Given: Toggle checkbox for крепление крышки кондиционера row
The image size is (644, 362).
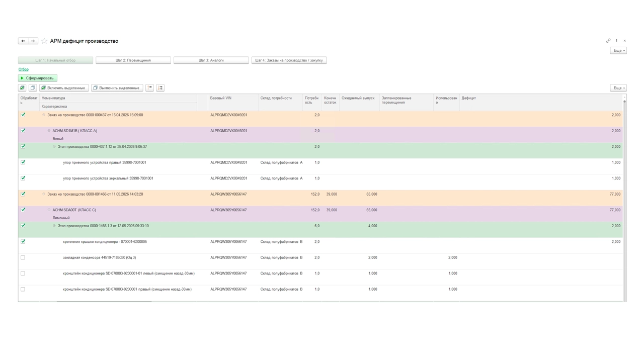Looking at the screenshot, I should click(x=23, y=241).
